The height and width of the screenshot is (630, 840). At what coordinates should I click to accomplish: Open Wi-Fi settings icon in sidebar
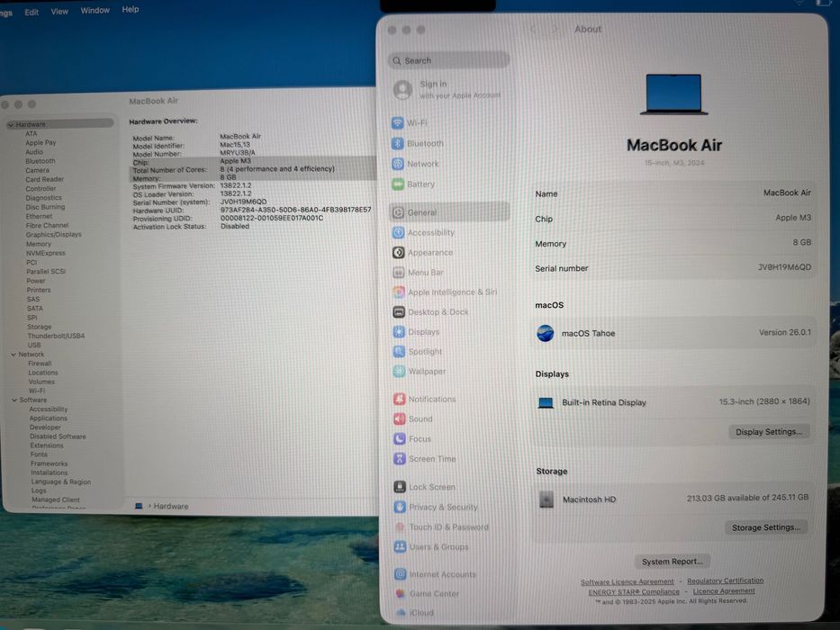click(398, 122)
